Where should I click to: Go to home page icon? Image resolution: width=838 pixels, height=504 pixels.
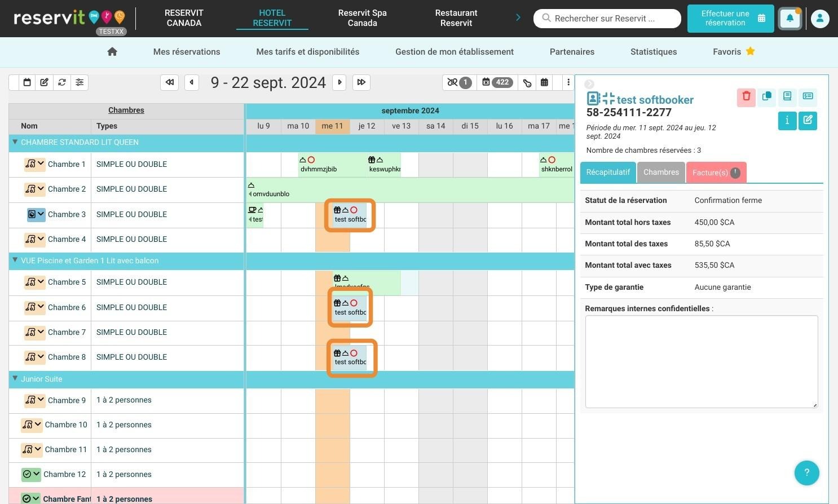[112, 52]
